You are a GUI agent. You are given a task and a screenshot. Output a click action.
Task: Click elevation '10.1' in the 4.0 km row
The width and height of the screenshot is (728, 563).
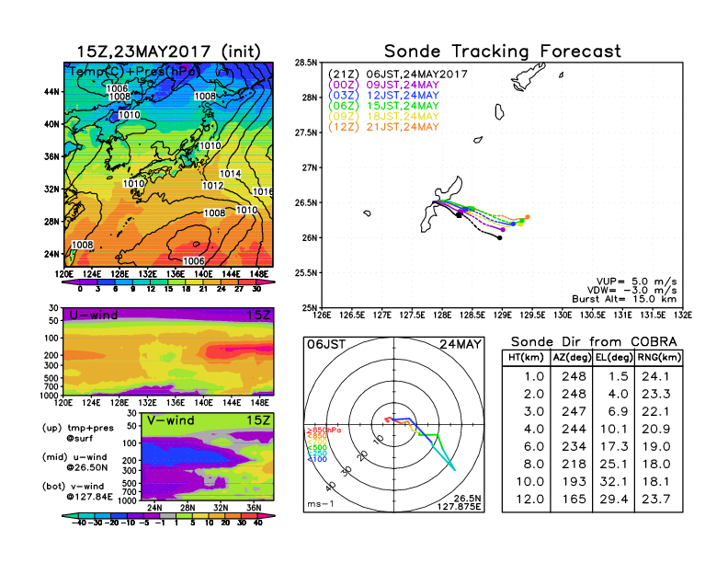coord(614,430)
